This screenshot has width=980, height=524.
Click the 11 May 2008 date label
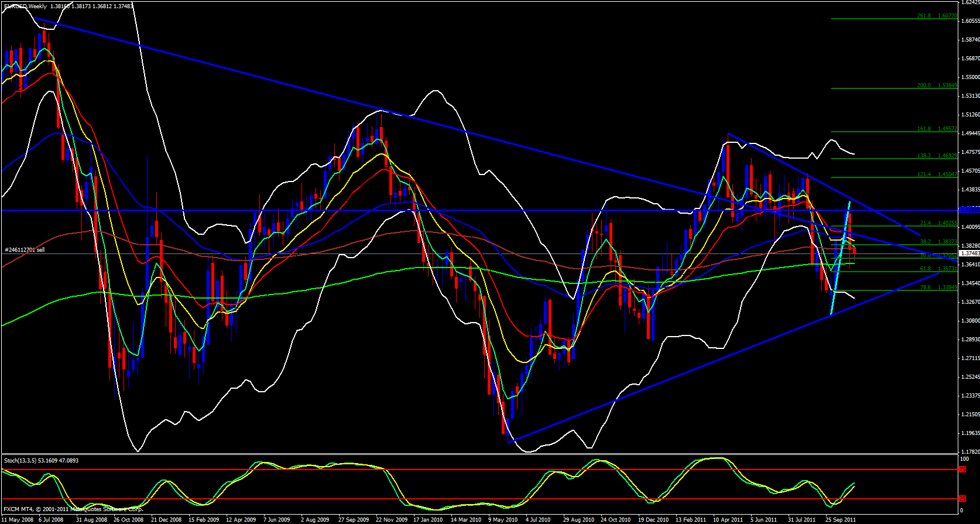(17, 520)
